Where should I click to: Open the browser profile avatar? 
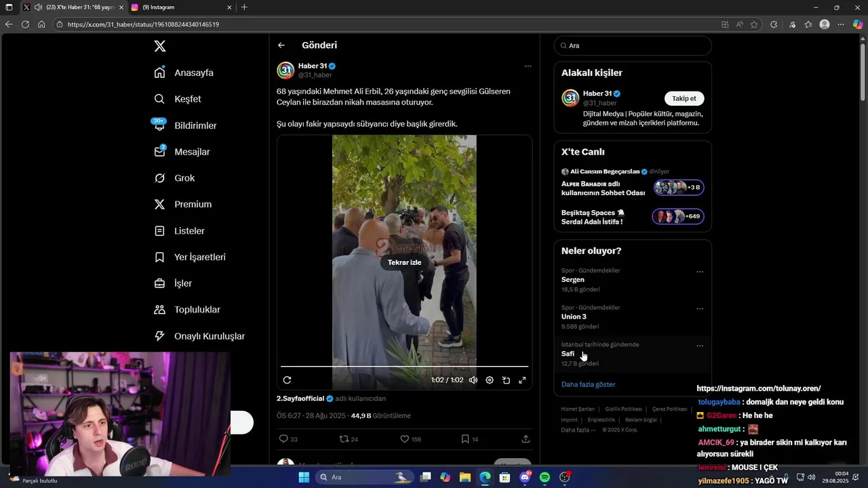tap(825, 24)
